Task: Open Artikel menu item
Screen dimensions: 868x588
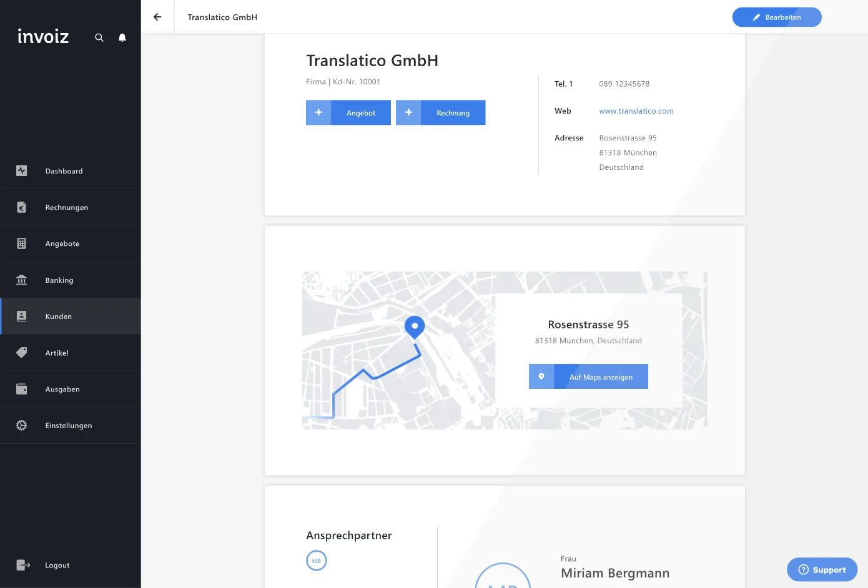Action: [71, 353]
